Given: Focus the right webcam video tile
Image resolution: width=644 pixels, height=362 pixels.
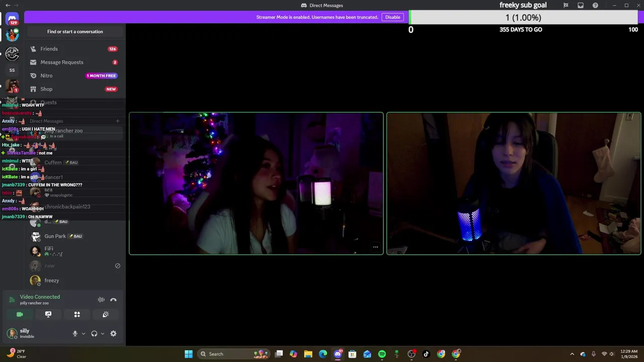Looking at the screenshot, I should [514, 184].
